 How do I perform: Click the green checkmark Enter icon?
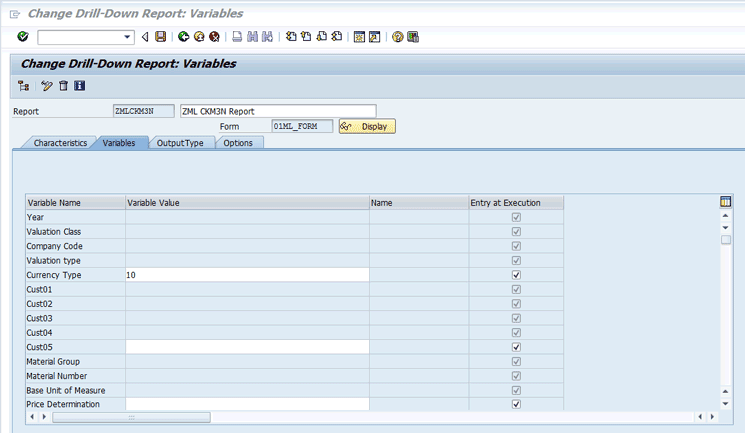tap(23, 37)
